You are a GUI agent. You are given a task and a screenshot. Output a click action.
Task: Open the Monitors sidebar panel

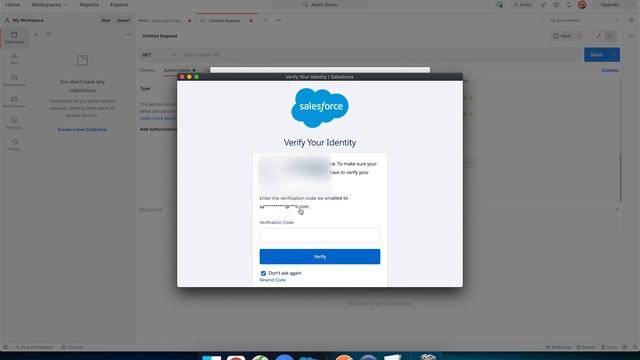(x=14, y=123)
